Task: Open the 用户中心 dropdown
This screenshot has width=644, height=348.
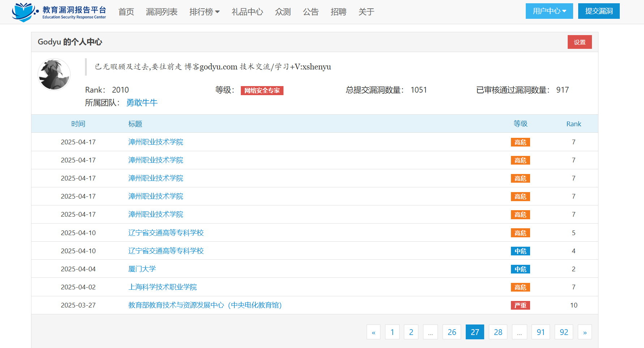Action: click(549, 11)
